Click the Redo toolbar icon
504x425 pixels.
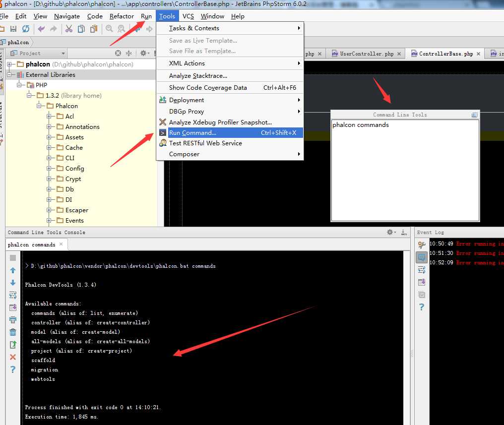point(54,29)
